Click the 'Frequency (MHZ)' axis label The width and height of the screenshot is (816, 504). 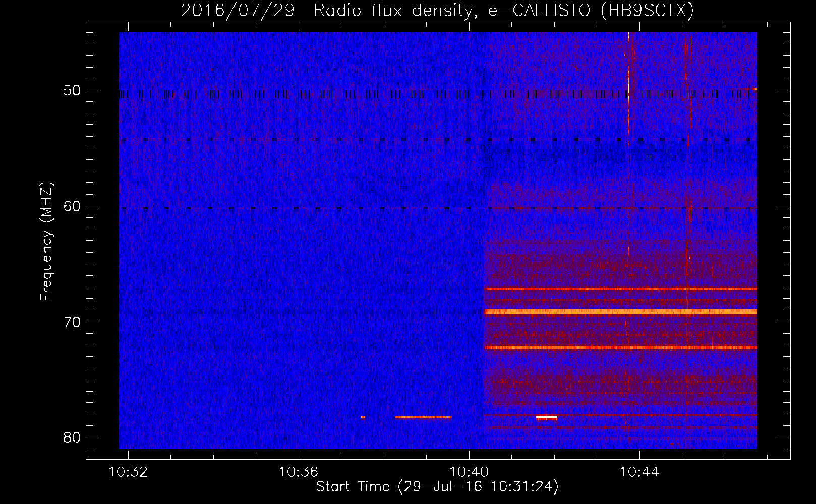click(x=46, y=242)
